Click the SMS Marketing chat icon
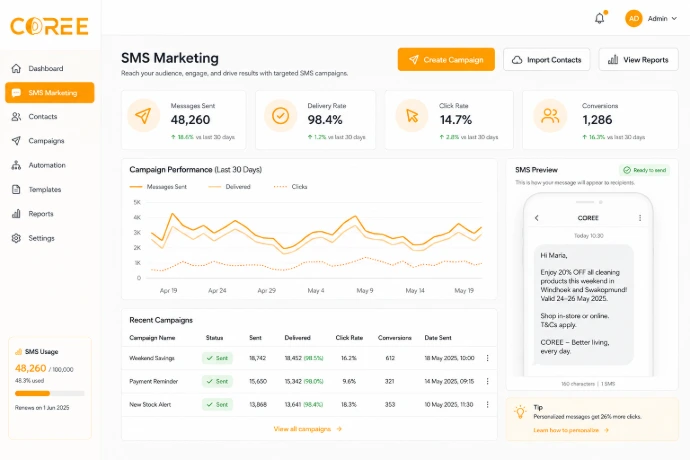 (x=16, y=92)
